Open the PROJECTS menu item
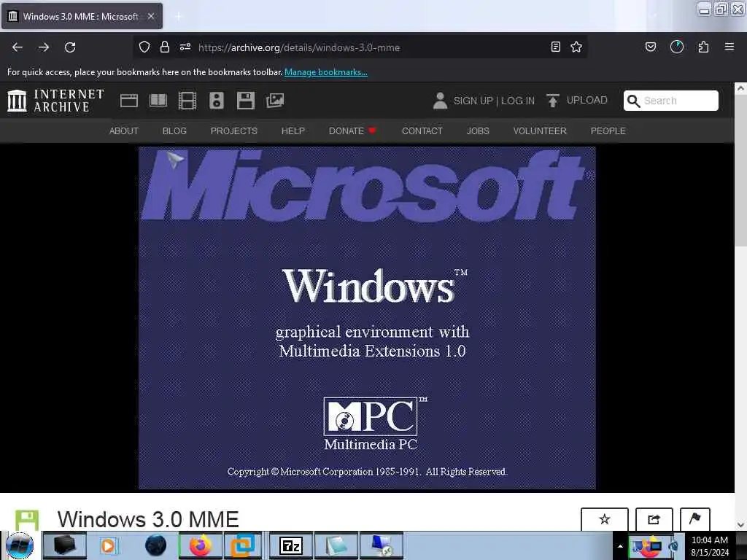 click(x=234, y=131)
